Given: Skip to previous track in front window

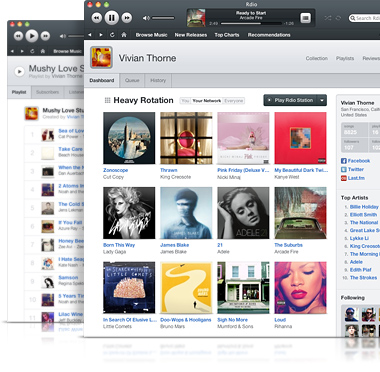Looking at the screenshot, I should click(x=97, y=18).
